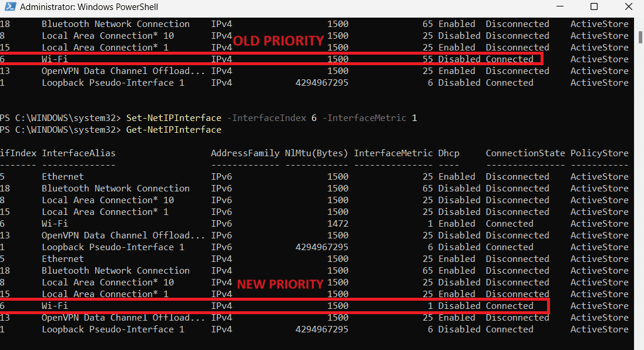Viewport: 644px width, 350px height.
Task: Click the ConnectionState column header
Action: point(525,153)
